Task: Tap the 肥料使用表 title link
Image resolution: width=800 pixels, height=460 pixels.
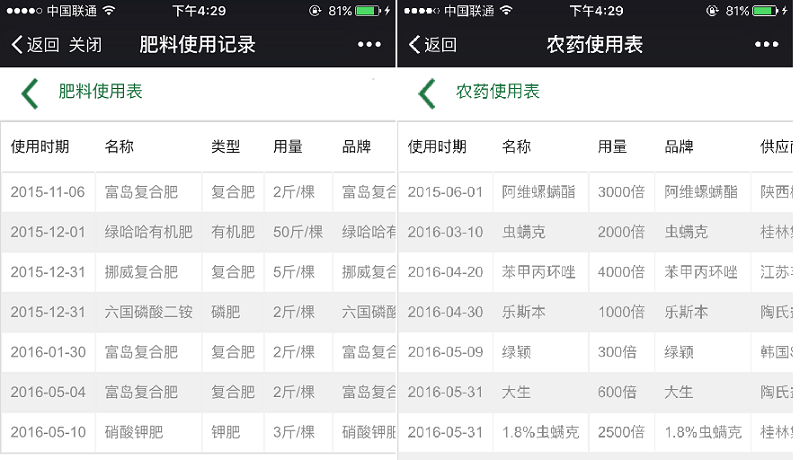Action: 100,92
